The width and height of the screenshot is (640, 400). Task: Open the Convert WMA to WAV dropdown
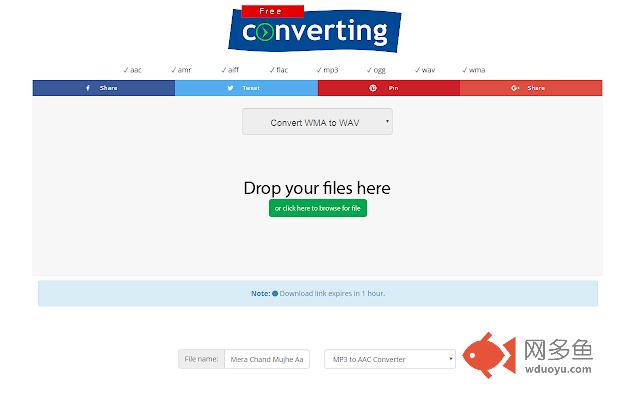tap(317, 122)
